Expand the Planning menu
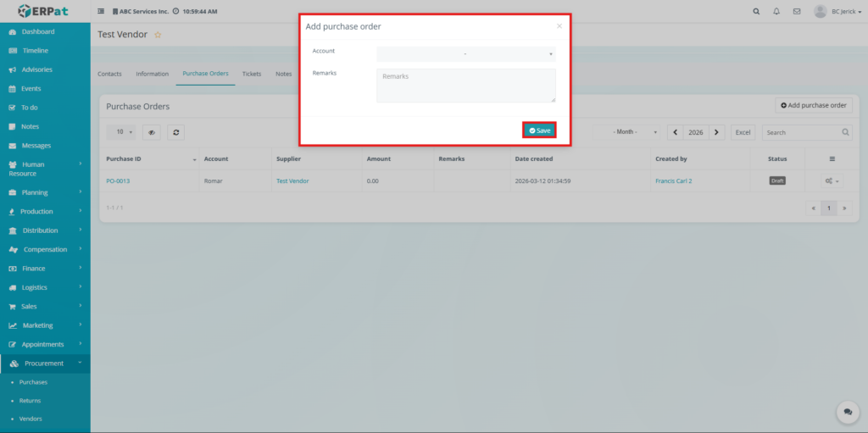 pyautogui.click(x=46, y=192)
